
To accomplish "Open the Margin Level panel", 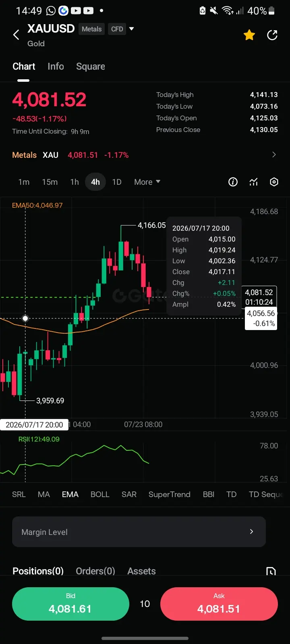I will (x=139, y=532).
